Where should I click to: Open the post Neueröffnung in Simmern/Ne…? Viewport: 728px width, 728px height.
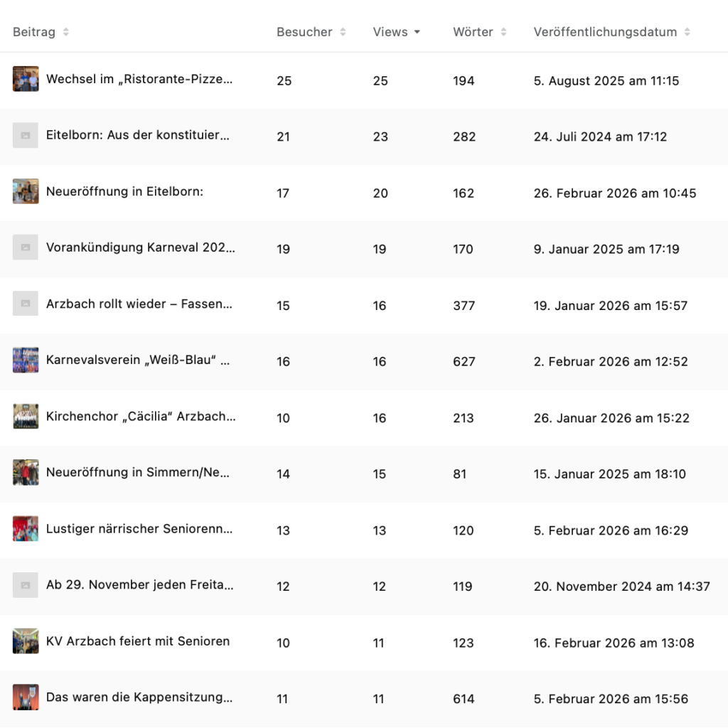point(138,472)
